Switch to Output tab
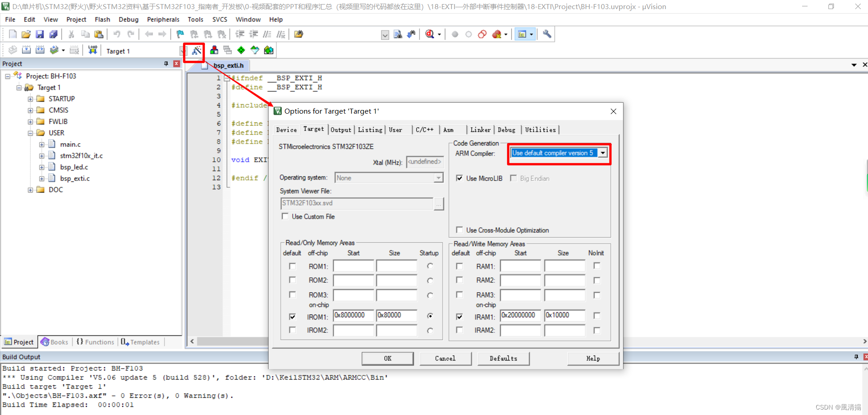 [341, 130]
